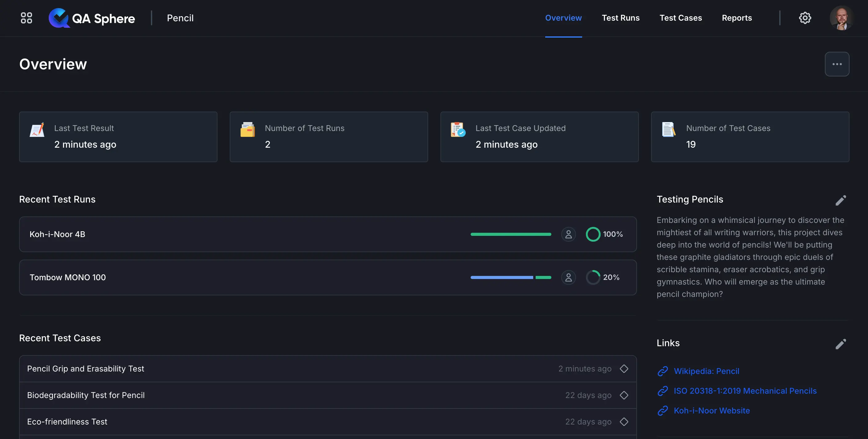The height and width of the screenshot is (439, 868).
Task: Click diamond icon for Eco-friendliness Test
Action: coord(624,422)
